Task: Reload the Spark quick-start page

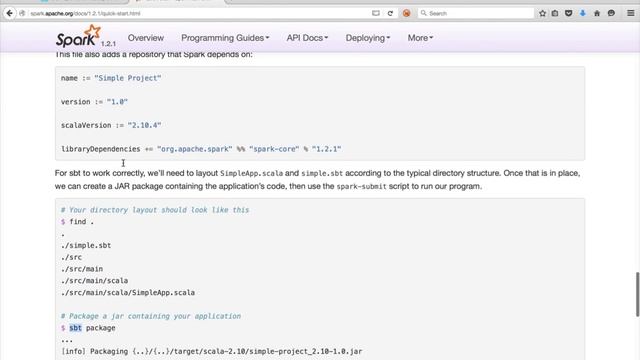Action: [390, 13]
